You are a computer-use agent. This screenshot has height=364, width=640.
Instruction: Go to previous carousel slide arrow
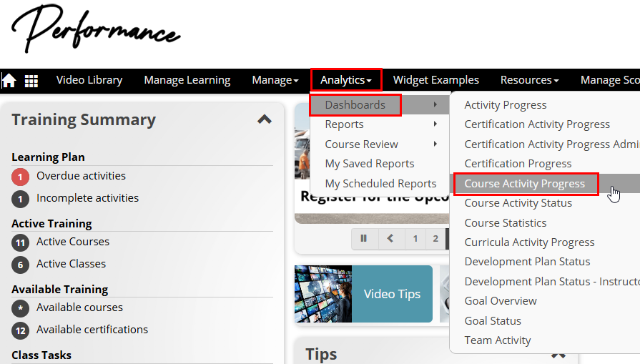pyautogui.click(x=390, y=239)
